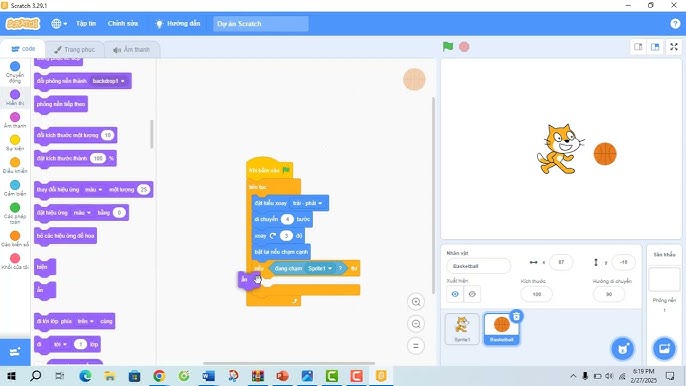
Task: Open Google Chrome from the taskbar
Action: click(159, 376)
